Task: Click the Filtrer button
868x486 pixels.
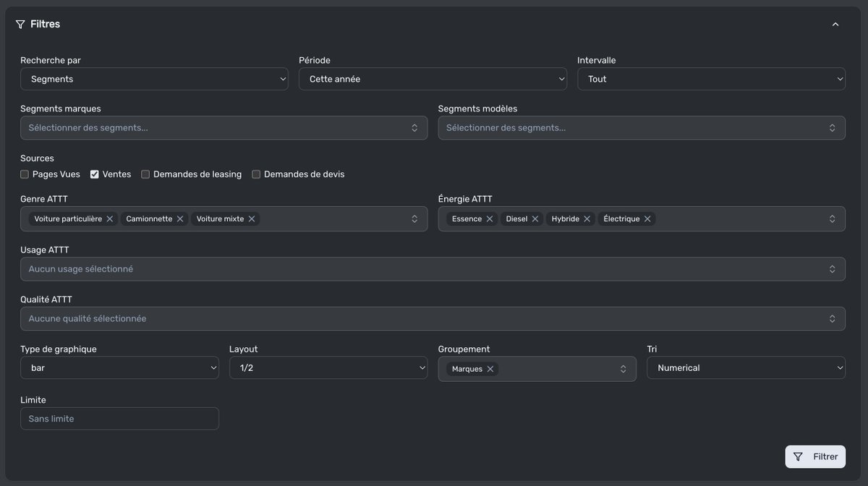Action: [815, 457]
